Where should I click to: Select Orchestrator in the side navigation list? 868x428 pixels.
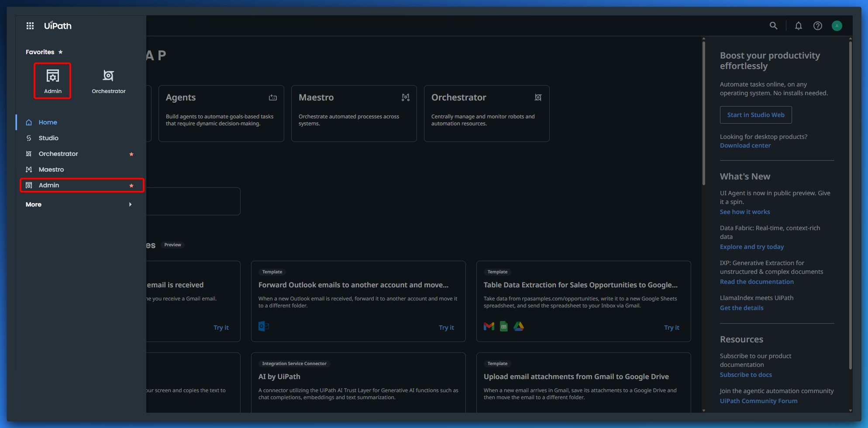point(80,154)
